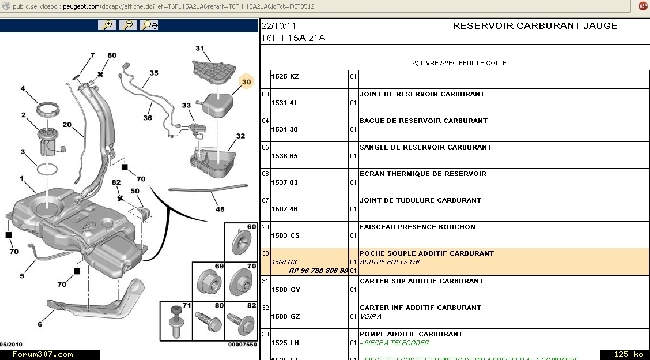This screenshot has height=360, width=650.
Task: Click the BAGUE DE RESERVOIR CARBURANT entry
Action: [424, 121]
